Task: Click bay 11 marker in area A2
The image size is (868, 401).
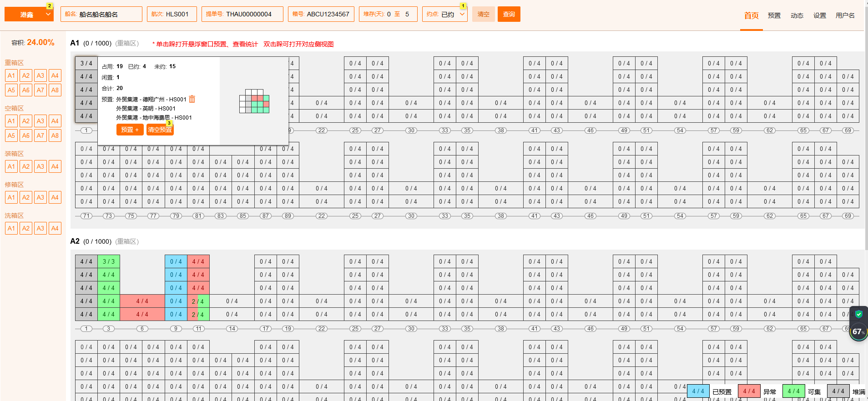Action: (198, 329)
